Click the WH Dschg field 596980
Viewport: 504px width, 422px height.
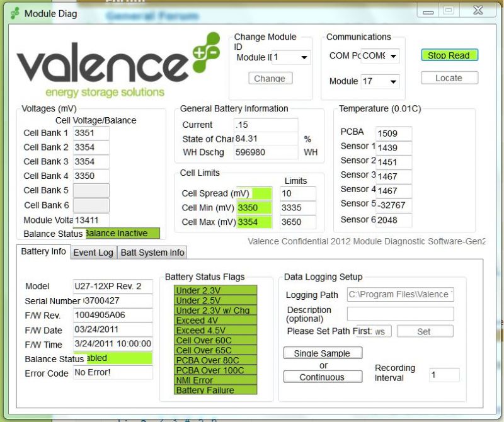click(x=266, y=152)
